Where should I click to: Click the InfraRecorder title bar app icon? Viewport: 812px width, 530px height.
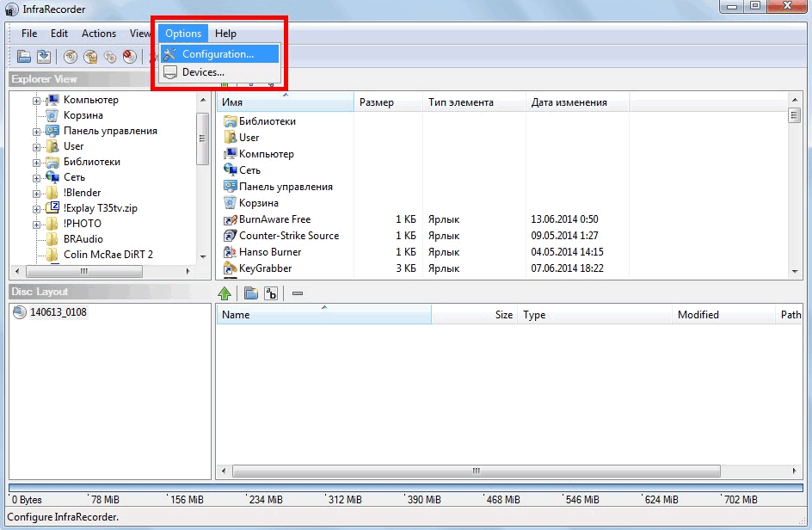click(11, 9)
